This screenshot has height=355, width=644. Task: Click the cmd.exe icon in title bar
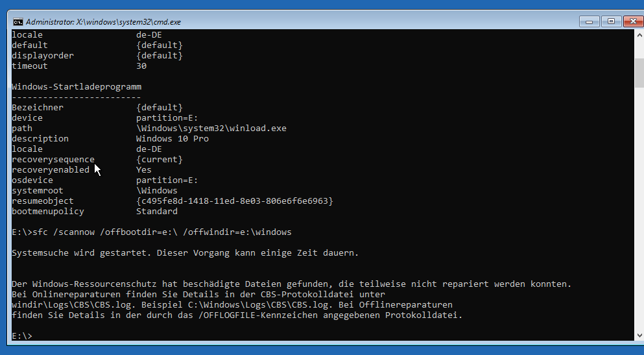(x=18, y=21)
